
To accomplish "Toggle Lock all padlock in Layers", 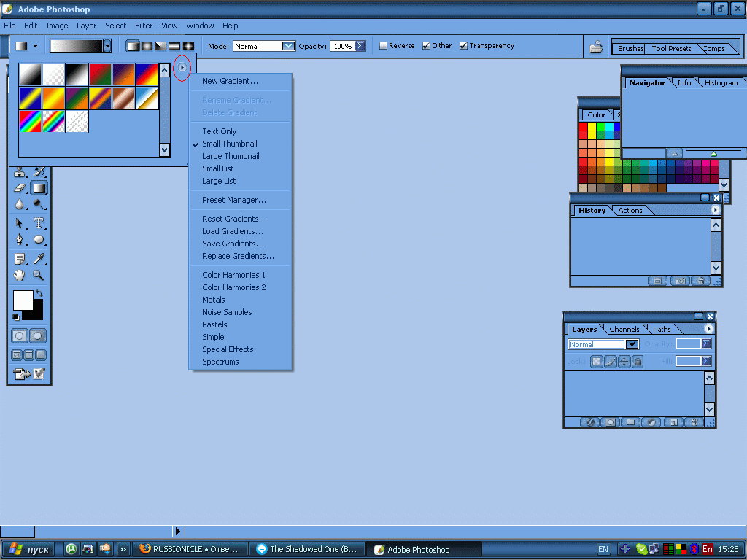I will [638, 362].
